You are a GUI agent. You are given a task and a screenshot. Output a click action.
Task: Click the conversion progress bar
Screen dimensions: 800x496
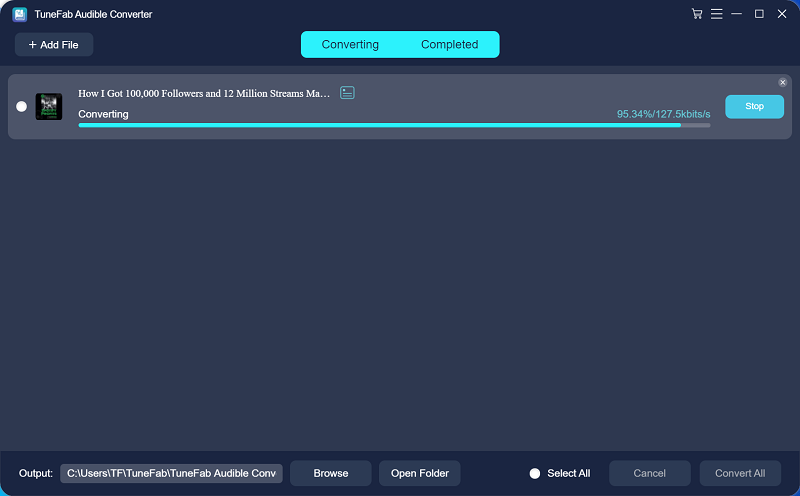(394, 125)
